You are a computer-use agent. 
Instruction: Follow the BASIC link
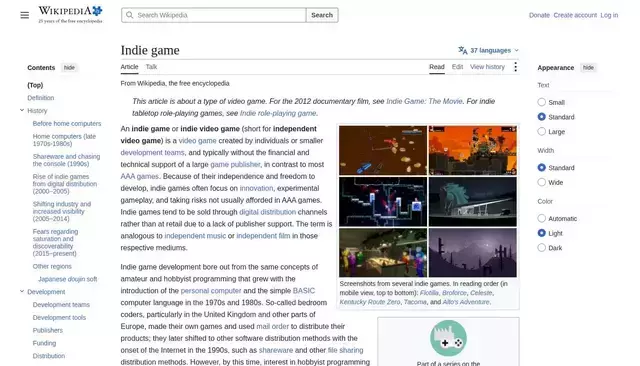click(304, 291)
